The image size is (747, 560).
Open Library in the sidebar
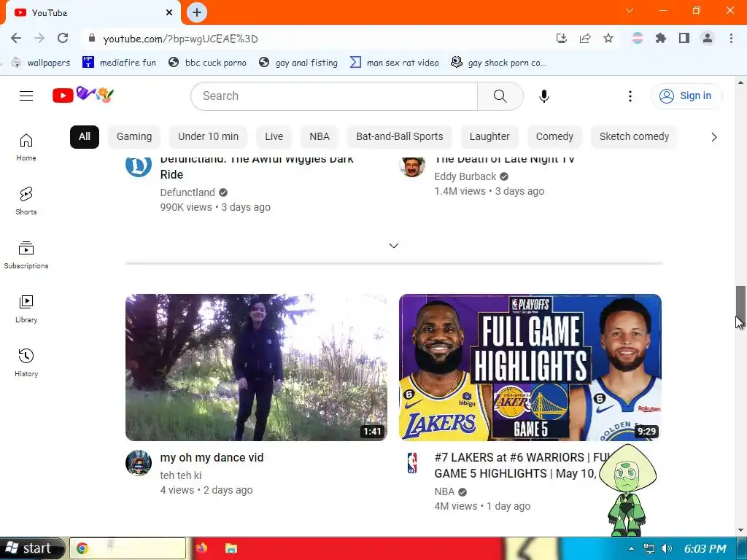point(26,308)
